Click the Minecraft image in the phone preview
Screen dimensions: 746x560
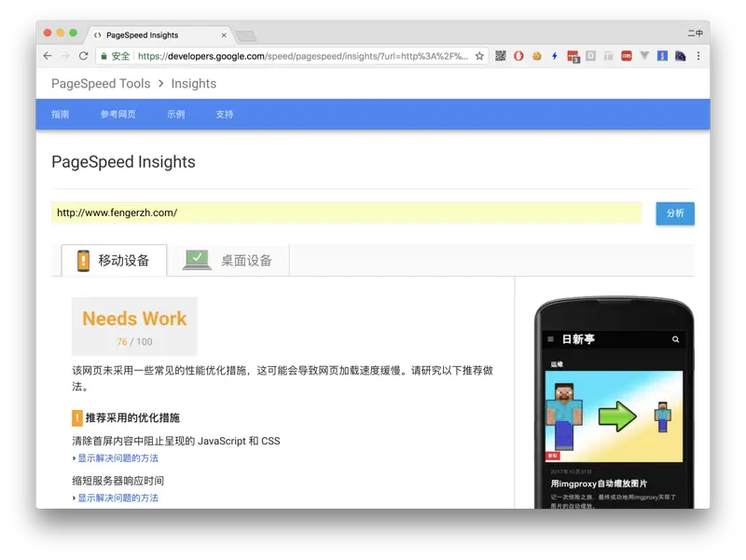[614, 417]
